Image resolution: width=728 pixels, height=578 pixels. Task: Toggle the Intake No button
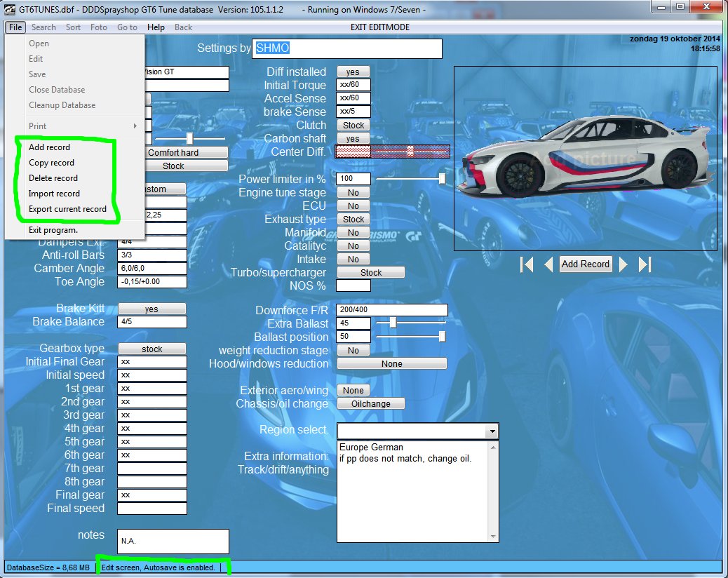(353, 260)
